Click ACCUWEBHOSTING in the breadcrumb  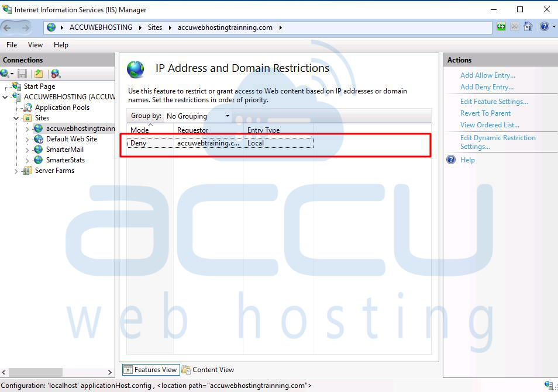click(101, 27)
